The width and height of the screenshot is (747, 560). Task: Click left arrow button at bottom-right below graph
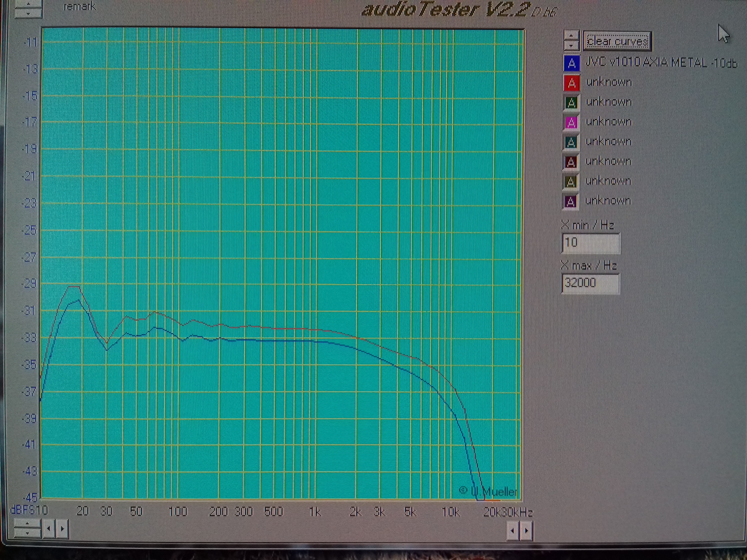(x=513, y=530)
